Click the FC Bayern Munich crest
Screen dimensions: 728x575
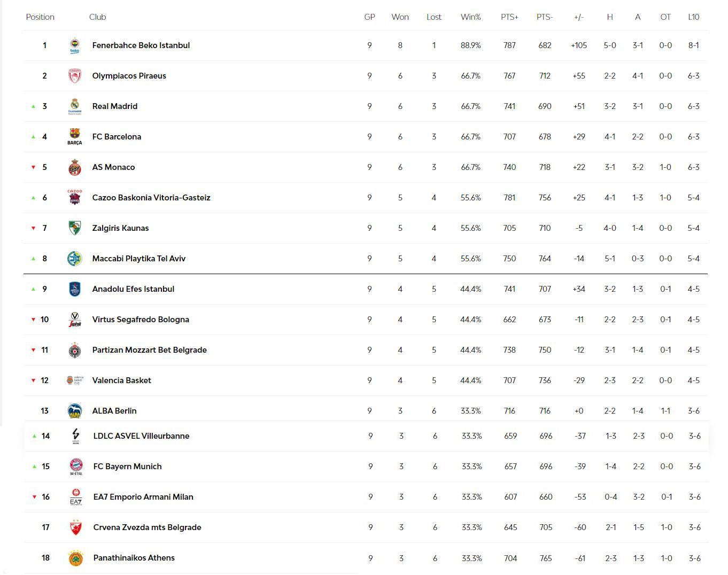click(x=76, y=466)
